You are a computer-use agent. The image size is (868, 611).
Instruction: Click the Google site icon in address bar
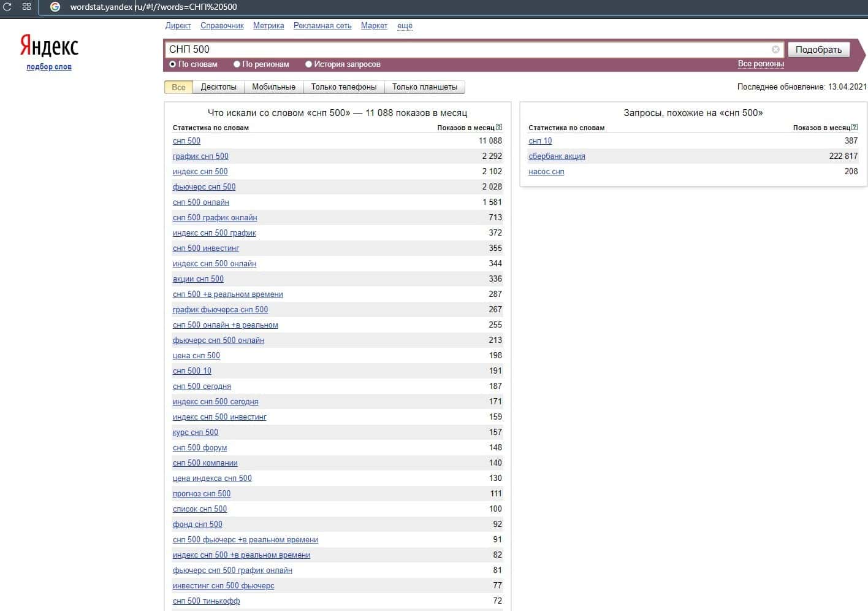[55, 7]
